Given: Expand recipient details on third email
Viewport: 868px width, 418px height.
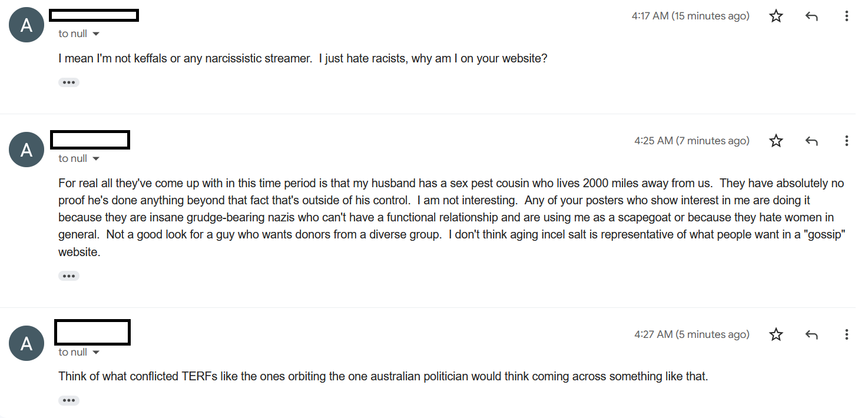Looking at the screenshot, I should (x=96, y=353).
